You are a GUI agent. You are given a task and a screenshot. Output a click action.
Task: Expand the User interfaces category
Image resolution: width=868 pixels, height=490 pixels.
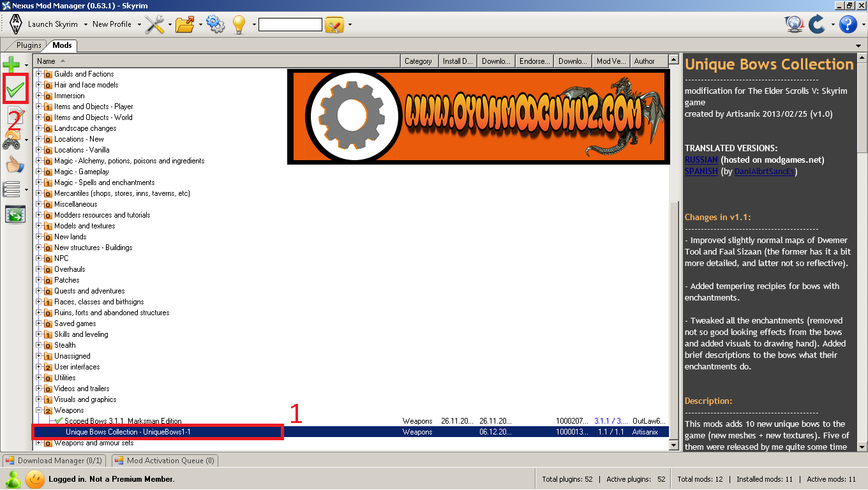click(38, 367)
